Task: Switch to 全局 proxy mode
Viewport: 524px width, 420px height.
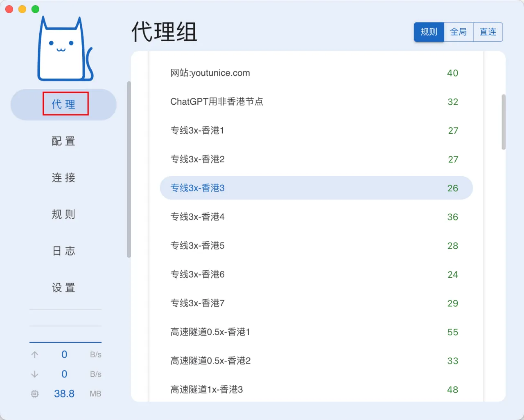Action: coord(458,32)
